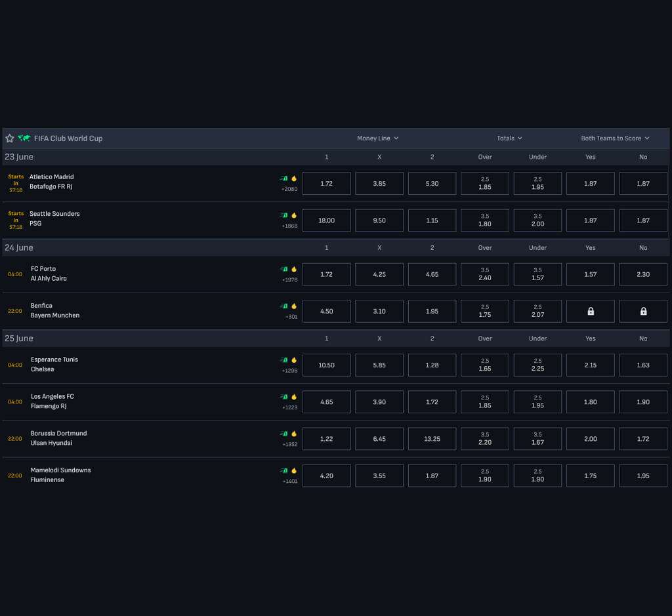672x616 pixels.
Task: Select Ulsan Hyundai win odds 13.25
Action: tap(432, 439)
